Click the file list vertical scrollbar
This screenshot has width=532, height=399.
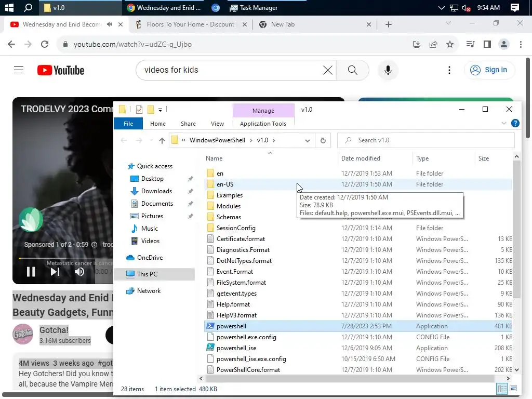516,230
